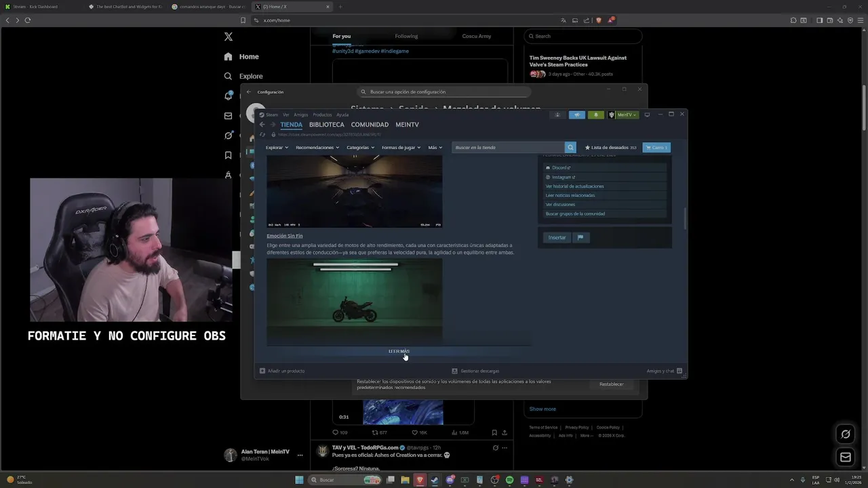868x488 pixels.
Task: Open the MEINTV profile tab in Steam
Action: pyautogui.click(x=408, y=125)
